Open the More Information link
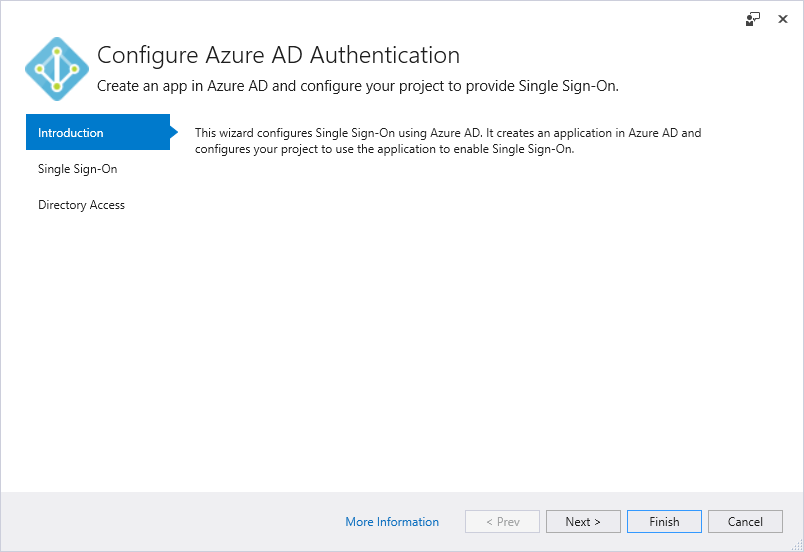The width and height of the screenshot is (804, 552). (392, 522)
